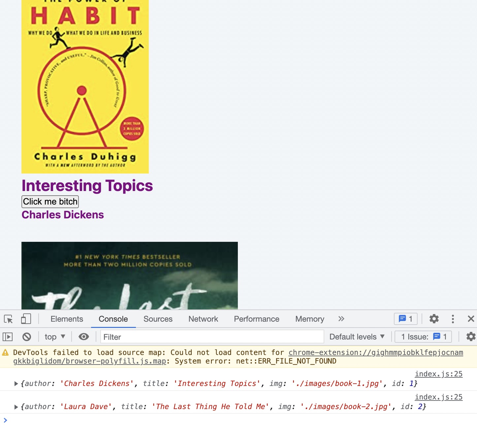Click the './images/book-2.jpg' value in log
The height and width of the screenshot is (448, 477).
click(x=346, y=407)
